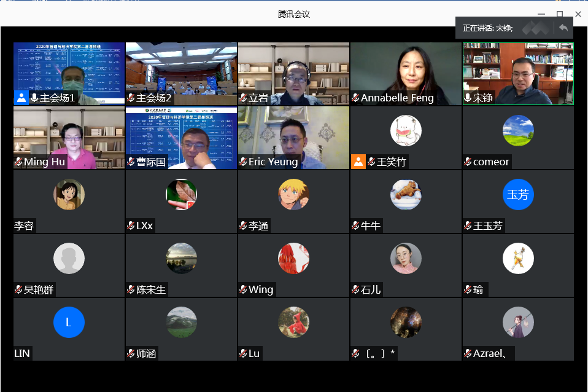588x392 pixels.
Task: Click the blue 玉芳 avatar circle
Action: coord(517,195)
